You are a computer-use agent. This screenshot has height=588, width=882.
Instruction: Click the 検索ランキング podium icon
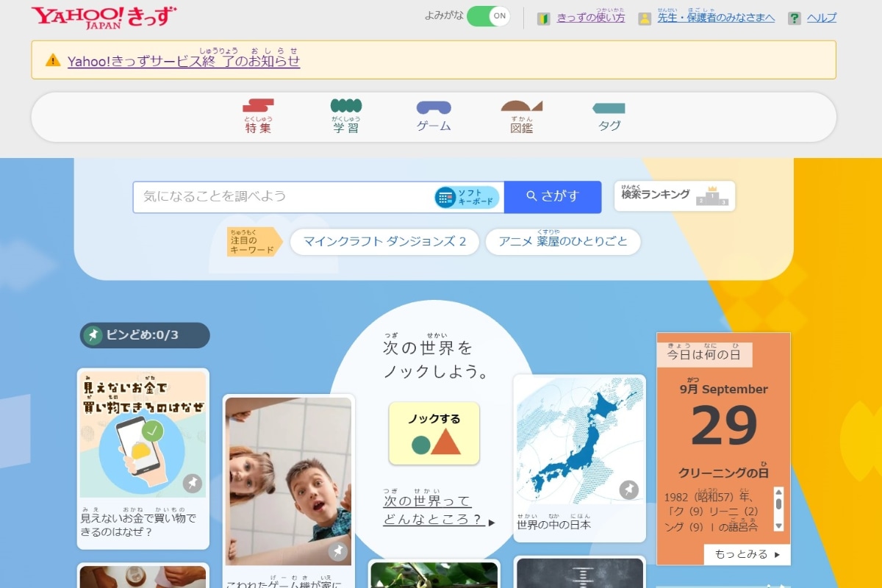pyautogui.click(x=712, y=196)
